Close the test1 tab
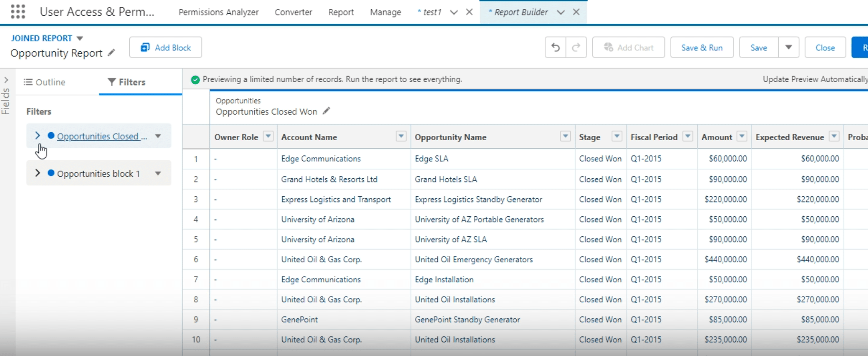Viewport: 868px width, 356px height. click(469, 12)
